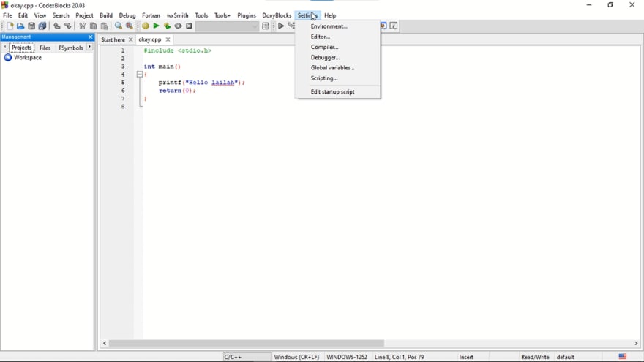Open the Search menu
Viewport: 644px width, 362px height.
click(61, 15)
